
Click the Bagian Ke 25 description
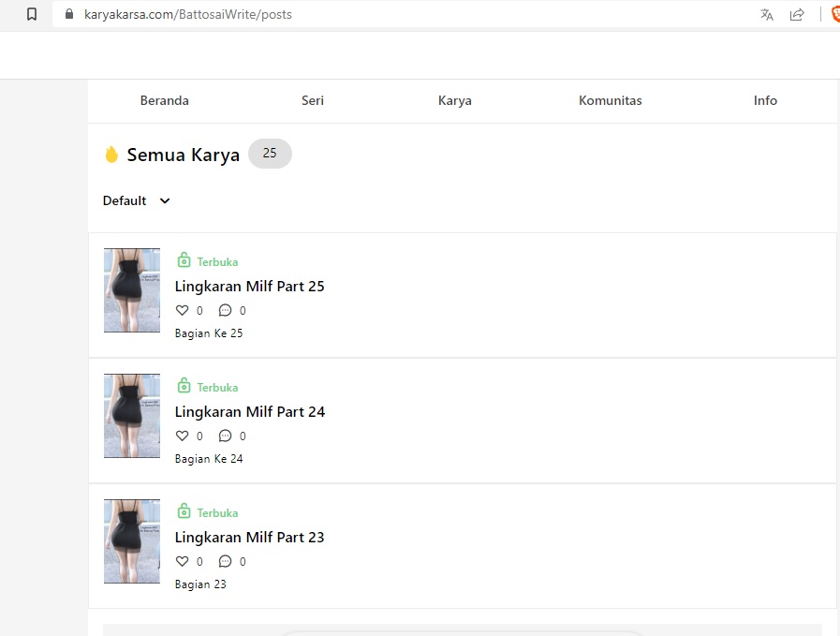[x=209, y=333]
